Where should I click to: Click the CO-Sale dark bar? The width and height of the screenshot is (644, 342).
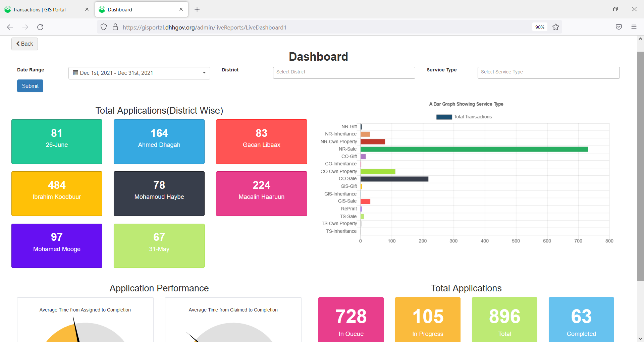pyautogui.click(x=394, y=179)
